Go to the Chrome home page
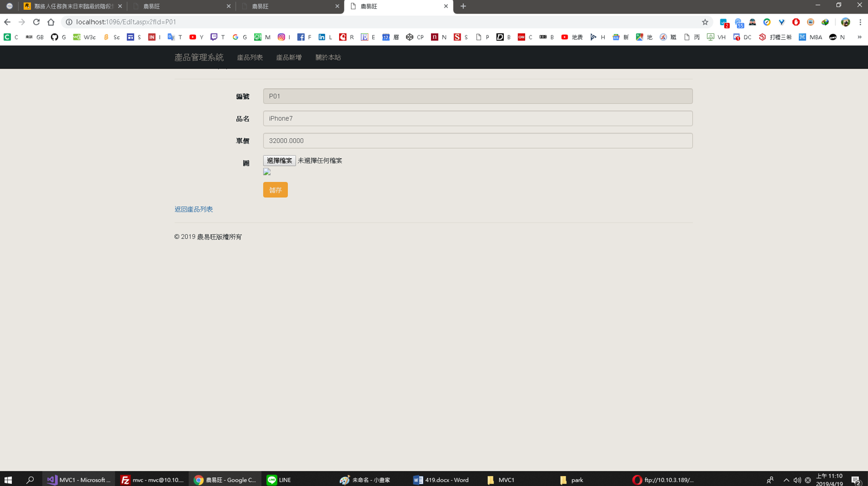 click(x=51, y=22)
